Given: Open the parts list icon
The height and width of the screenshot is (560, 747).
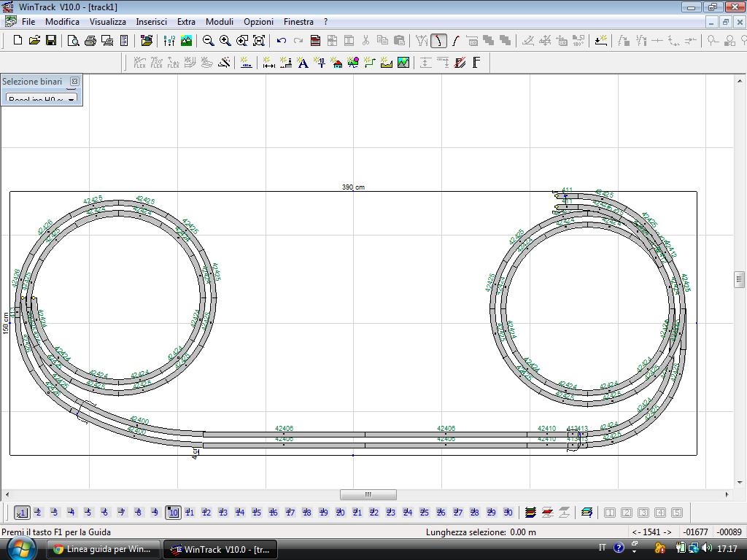Looking at the screenshot, I should (x=124, y=41).
